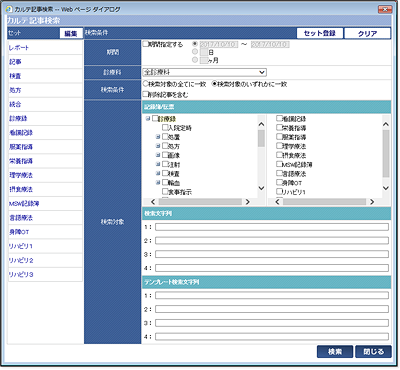
Task: Expand the 検査 tree node
Action: pyautogui.click(x=158, y=173)
